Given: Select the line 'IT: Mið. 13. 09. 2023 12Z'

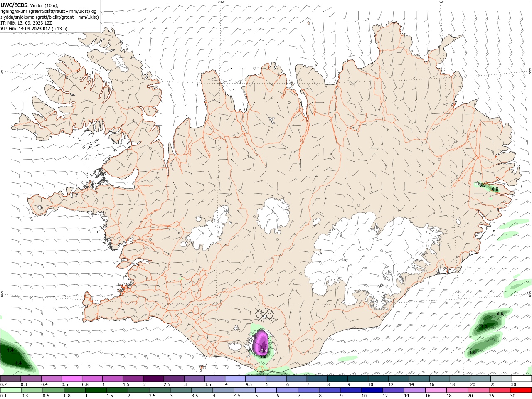Looking at the screenshot, I should click(x=25, y=23).
